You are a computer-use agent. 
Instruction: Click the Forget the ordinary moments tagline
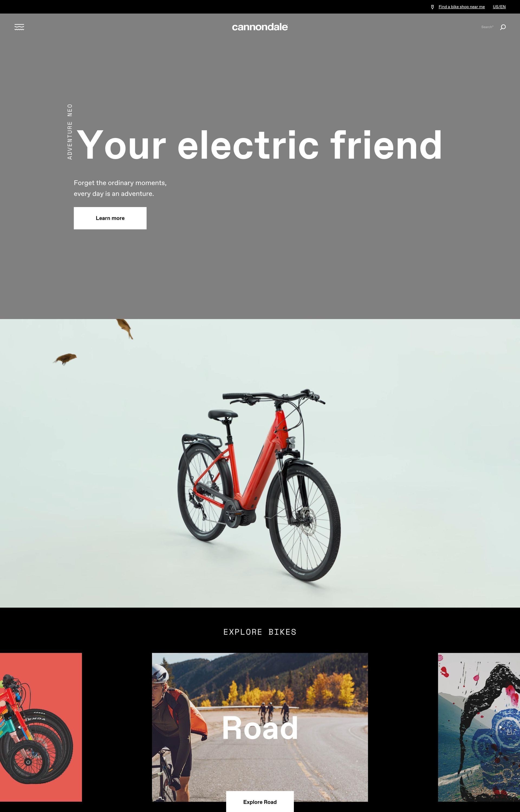(120, 188)
